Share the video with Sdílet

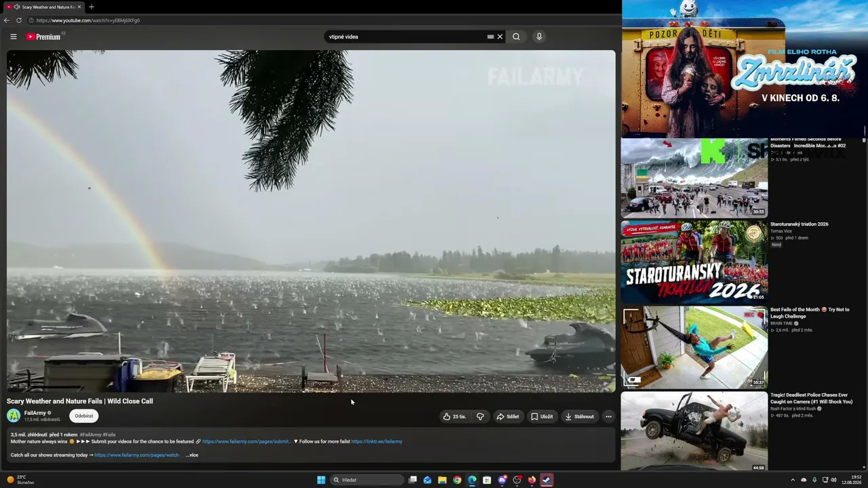(508, 416)
